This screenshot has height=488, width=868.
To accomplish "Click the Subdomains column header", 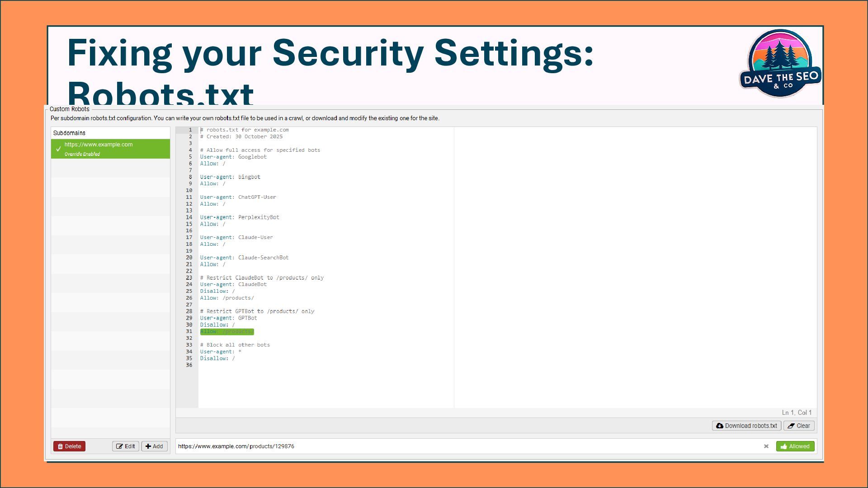I will click(x=69, y=133).
